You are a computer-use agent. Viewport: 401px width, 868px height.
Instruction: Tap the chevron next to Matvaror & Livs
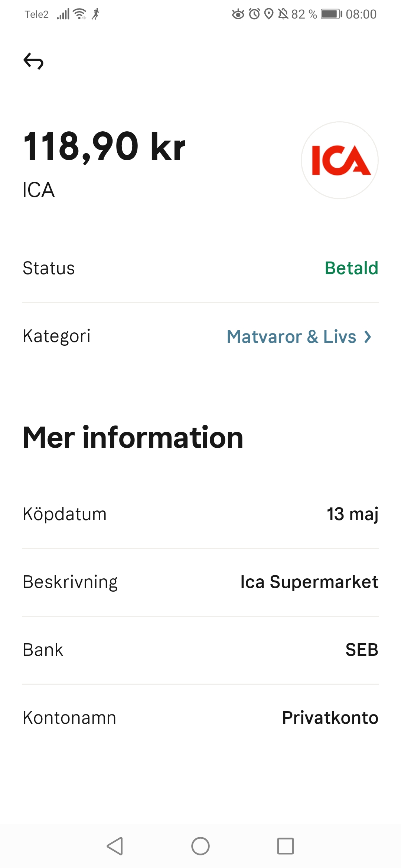click(x=368, y=337)
